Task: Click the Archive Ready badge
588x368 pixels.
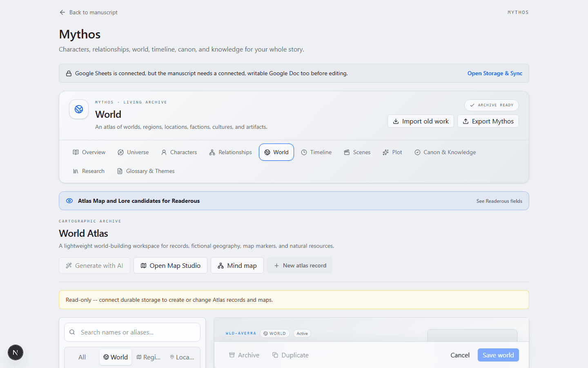Action: point(492,105)
